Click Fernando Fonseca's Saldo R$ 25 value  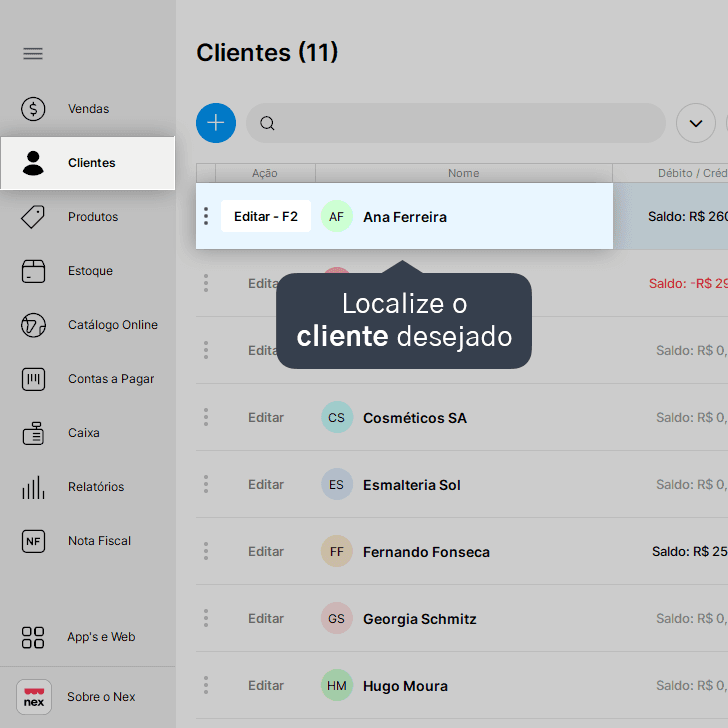[x=690, y=551]
